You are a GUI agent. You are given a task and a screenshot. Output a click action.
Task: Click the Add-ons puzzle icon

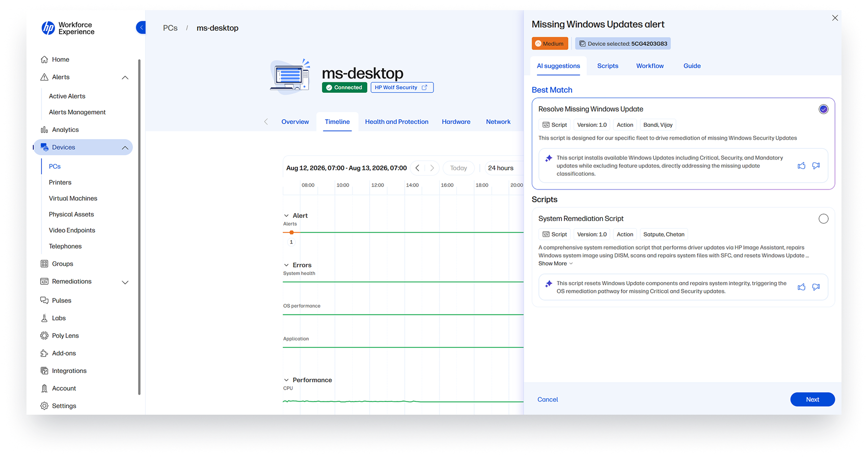pos(44,354)
